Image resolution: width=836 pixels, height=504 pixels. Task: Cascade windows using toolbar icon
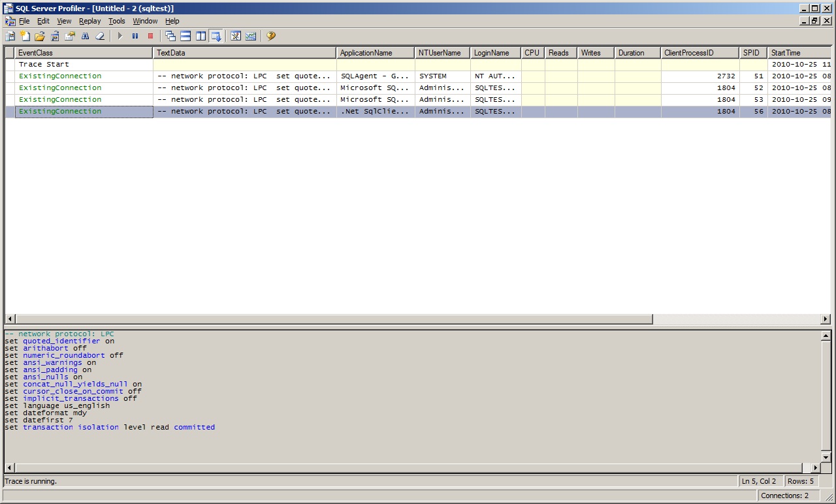point(170,36)
